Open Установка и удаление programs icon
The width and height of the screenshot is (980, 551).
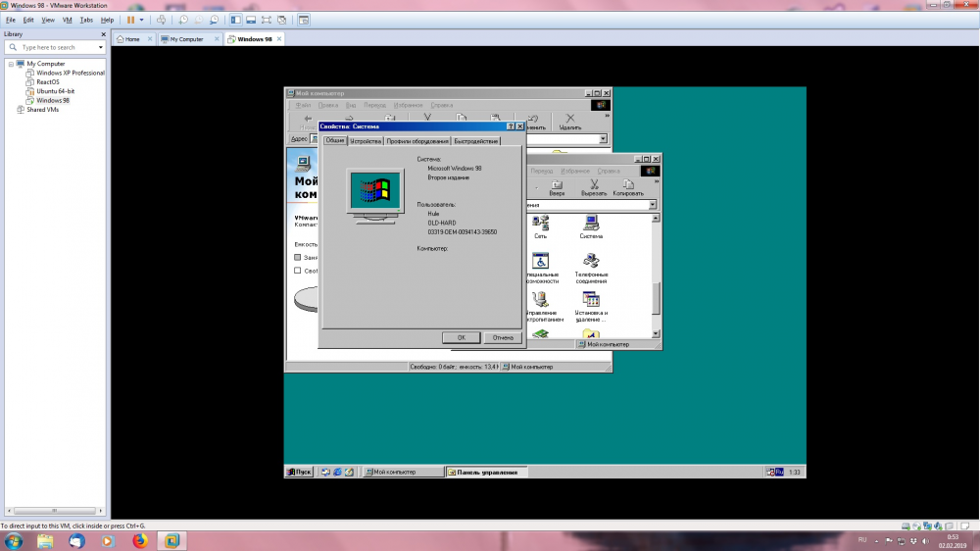coord(591,307)
